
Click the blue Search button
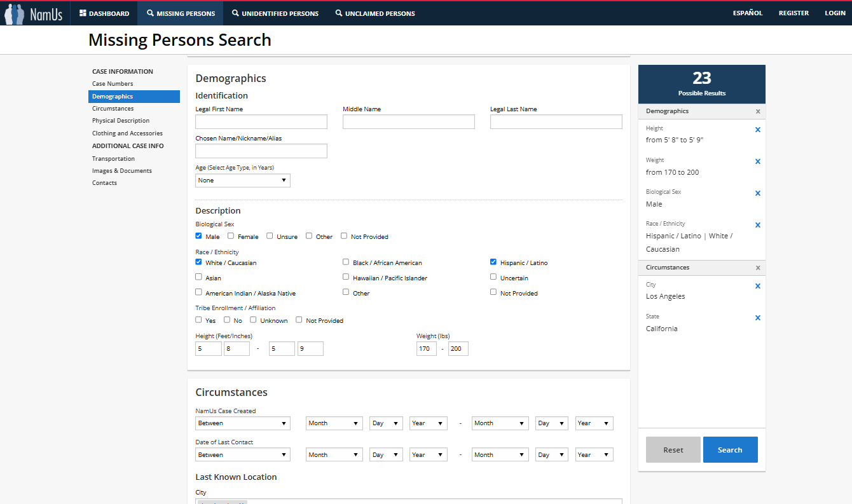[x=730, y=449]
